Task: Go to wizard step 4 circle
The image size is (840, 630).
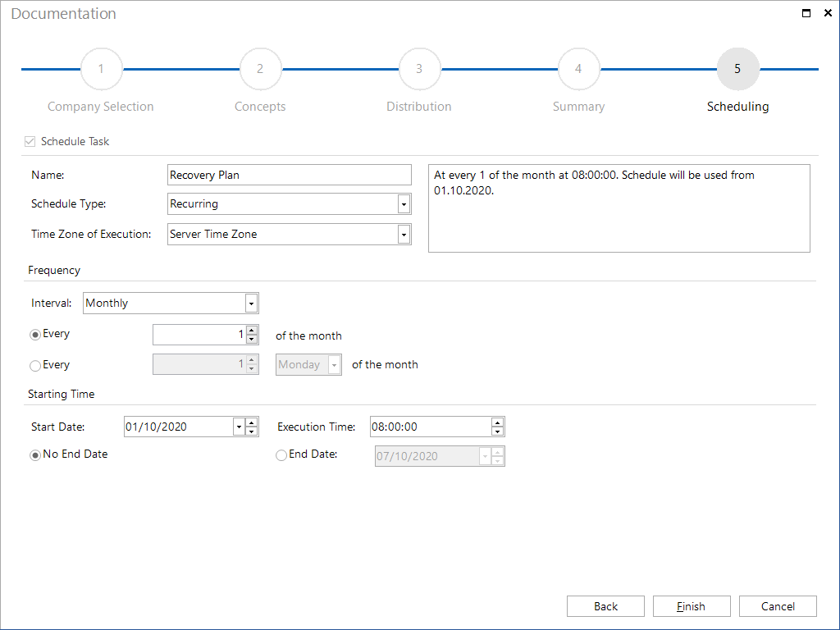Action: [578, 69]
